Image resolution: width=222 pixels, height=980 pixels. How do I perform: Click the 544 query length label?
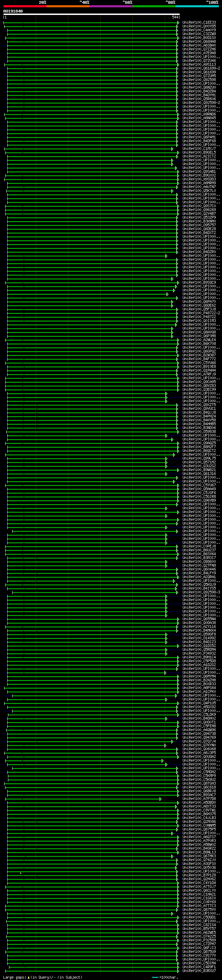click(x=175, y=17)
